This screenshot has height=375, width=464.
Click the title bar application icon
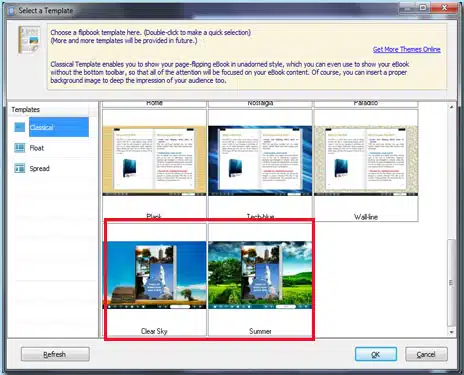(x=11, y=11)
